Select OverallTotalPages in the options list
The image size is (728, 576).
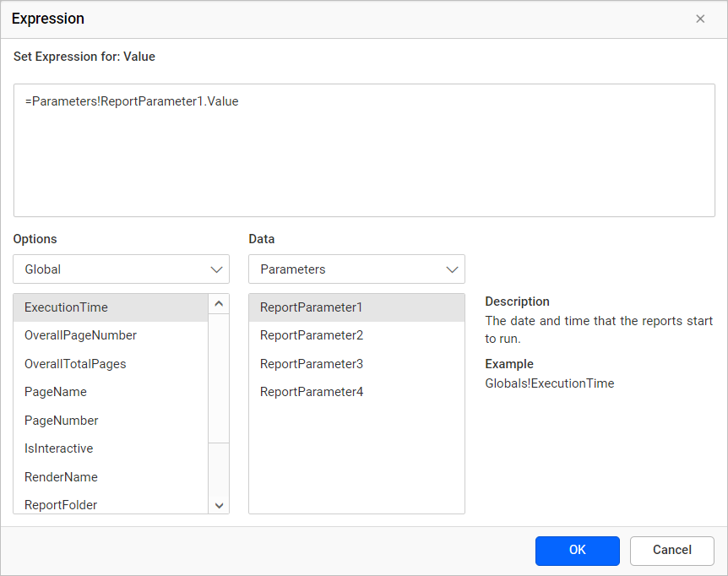click(111, 364)
